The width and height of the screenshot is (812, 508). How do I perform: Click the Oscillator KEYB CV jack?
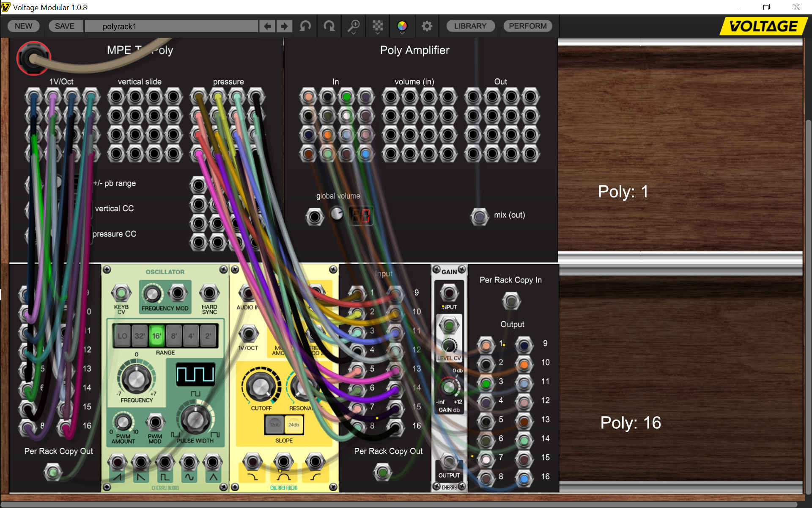pyautogui.click(x=121, y=293)
